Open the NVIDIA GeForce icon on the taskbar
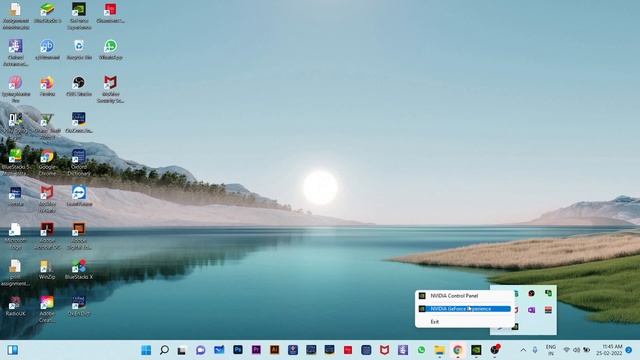 click(476, 350)
